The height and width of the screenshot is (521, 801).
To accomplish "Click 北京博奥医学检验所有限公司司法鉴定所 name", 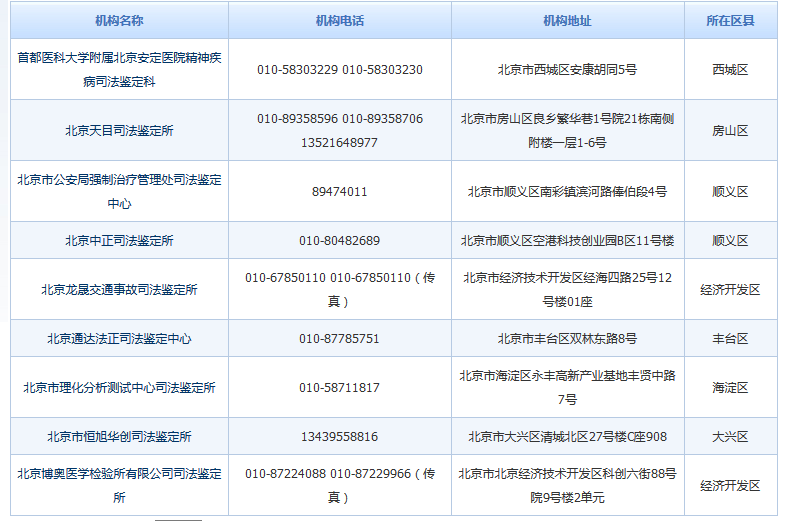I will click(x=119, y=485).
